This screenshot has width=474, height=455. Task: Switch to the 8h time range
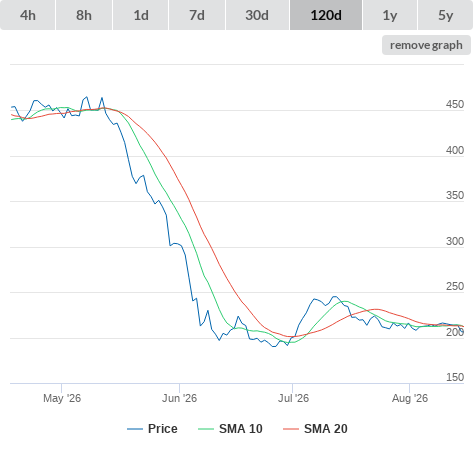(x=84, y=15)
